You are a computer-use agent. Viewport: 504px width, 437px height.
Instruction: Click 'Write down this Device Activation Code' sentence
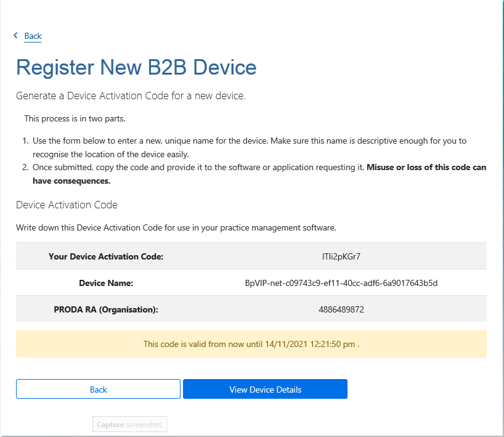pos(176,227)
